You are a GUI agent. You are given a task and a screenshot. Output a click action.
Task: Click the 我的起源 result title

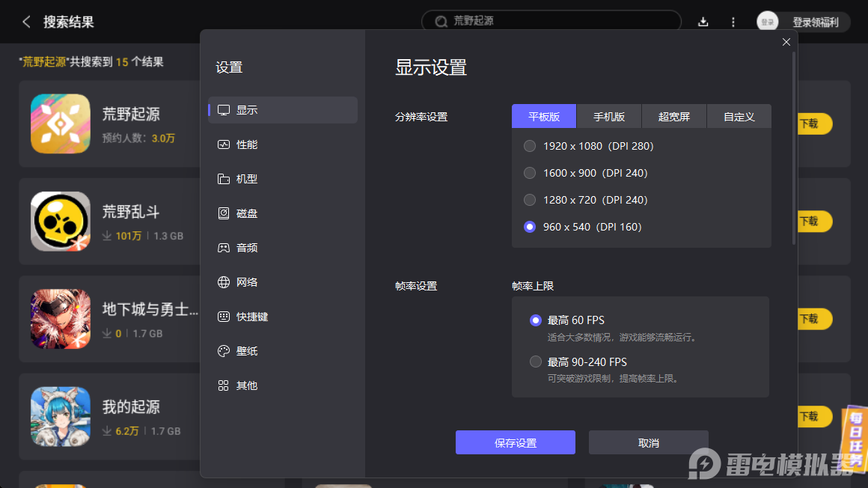point(131,406)
